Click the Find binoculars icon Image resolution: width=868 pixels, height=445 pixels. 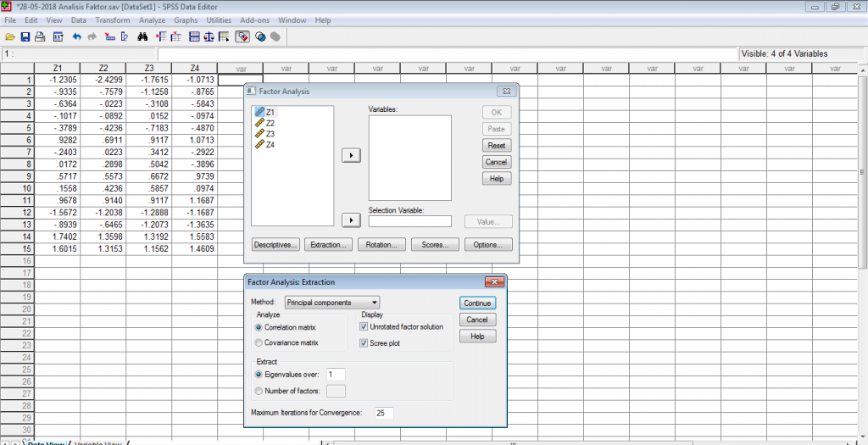pos(143,37)
